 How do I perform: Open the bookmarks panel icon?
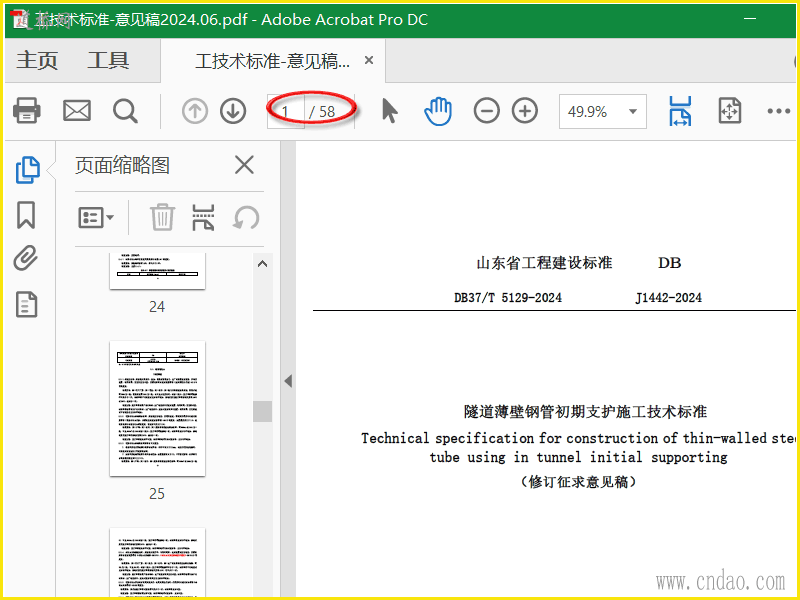pos(26,215)
